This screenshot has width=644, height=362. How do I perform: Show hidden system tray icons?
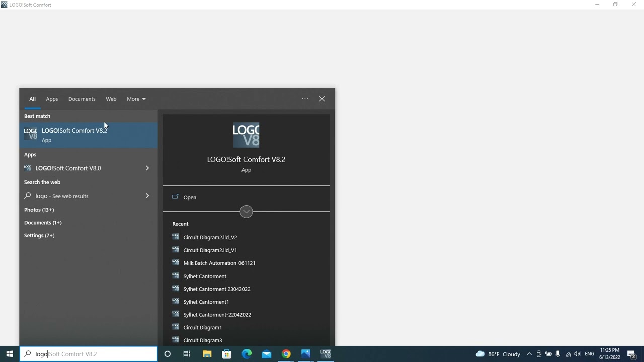(529, 354)
